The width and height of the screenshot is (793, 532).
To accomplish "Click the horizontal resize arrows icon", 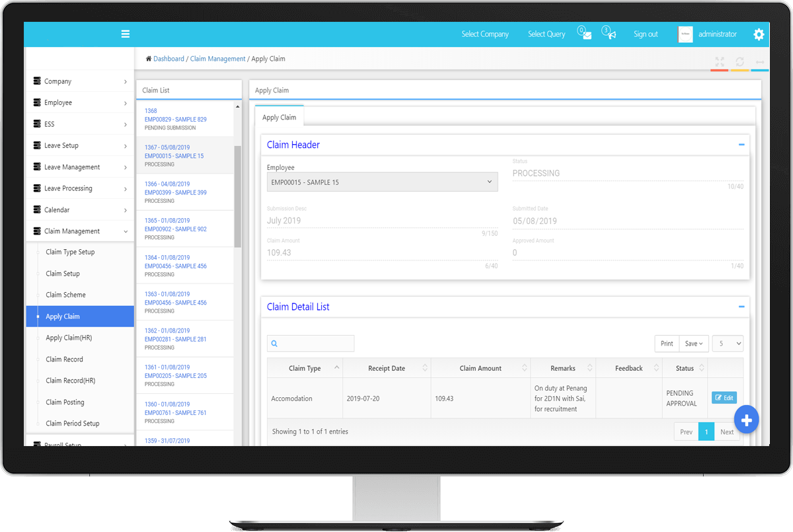I will [x=760, y=61].
